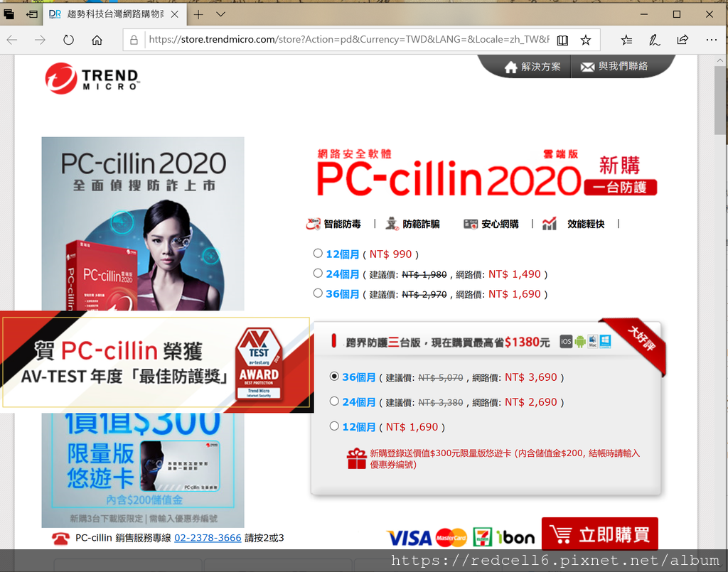Screen dimensions: 728x572
Task: Click the set tabs aside icon
Action: click(31, 14)
